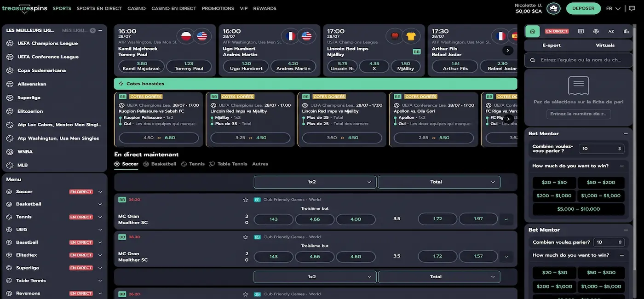Collapse the first Bet Mentor panel
This screenshot has width=644, height=299.
click(x=626, y=133)
